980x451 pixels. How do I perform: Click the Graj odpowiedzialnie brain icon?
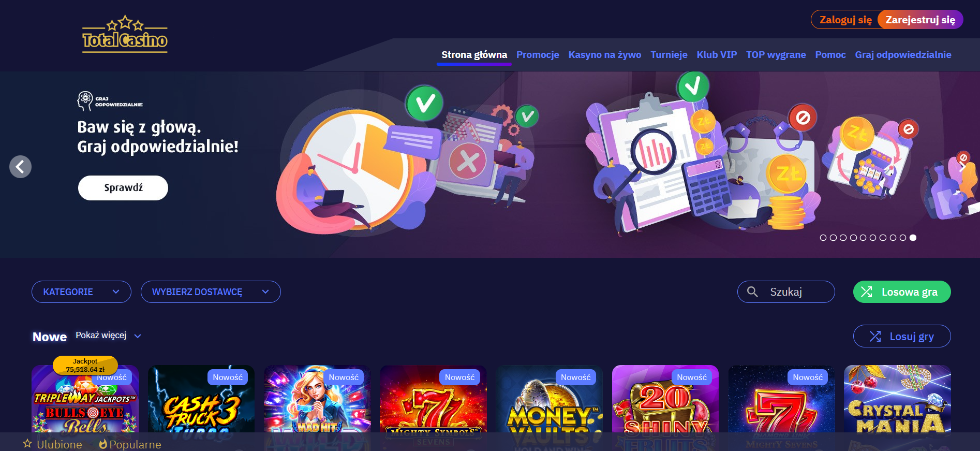coord(85,100)
